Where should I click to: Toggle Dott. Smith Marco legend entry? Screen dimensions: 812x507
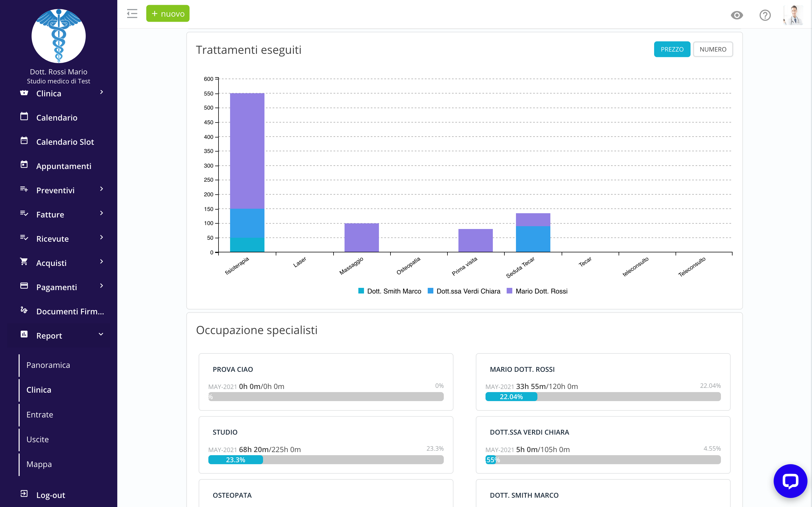390,291
